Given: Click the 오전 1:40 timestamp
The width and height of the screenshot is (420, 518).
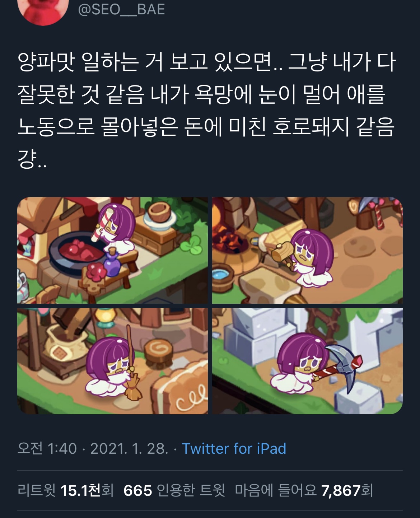Looking at the screenshot, I should tap(47, 448).
